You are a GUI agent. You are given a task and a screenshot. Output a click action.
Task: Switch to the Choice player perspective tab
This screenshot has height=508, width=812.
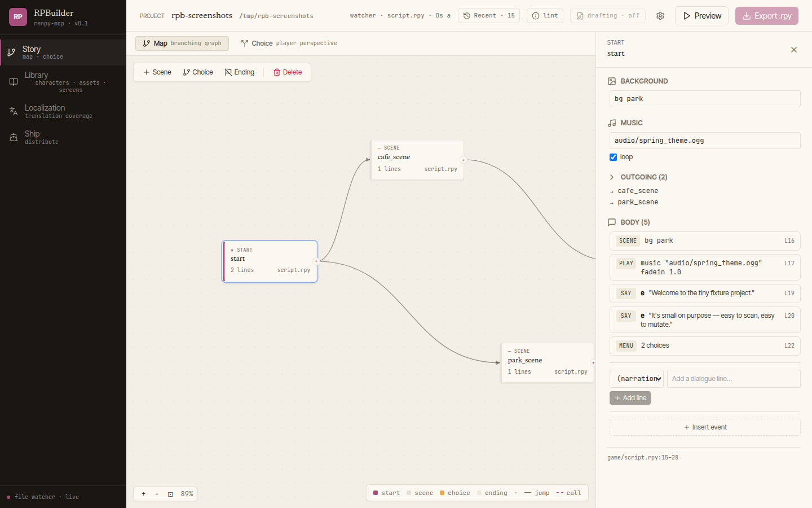click(x=289, y=43)
